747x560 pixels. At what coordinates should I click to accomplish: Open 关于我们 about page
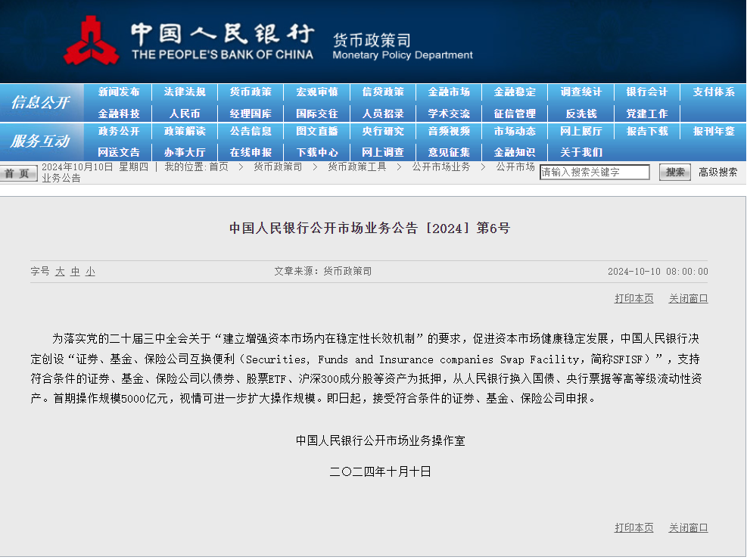click(x=581, y=152)
